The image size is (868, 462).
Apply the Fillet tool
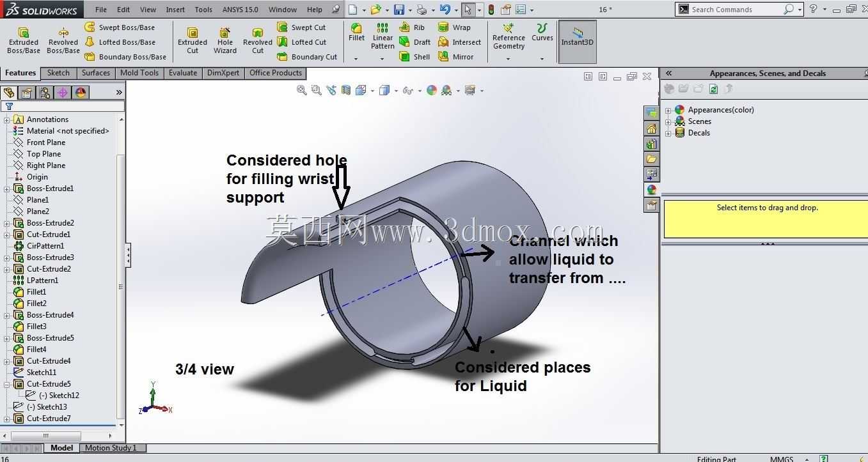357,33
